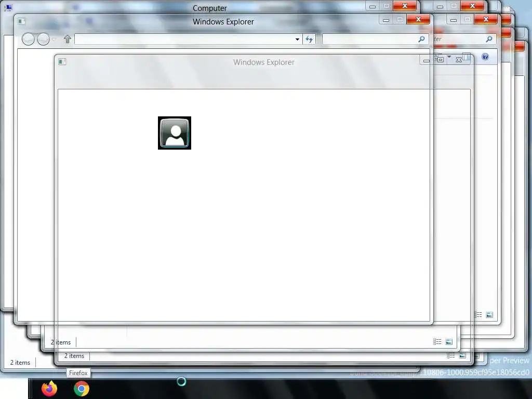Click the magnifier in the empty search box

point(422,39)
